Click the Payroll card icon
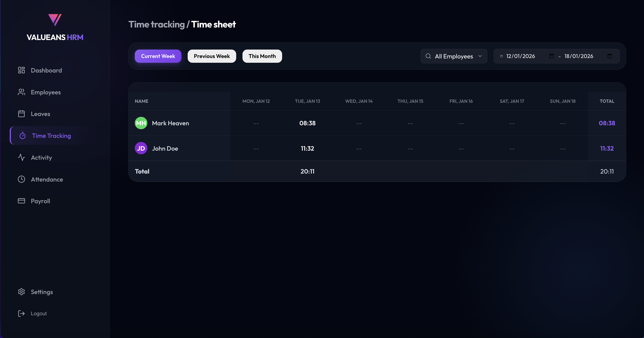 click(21, 201)
